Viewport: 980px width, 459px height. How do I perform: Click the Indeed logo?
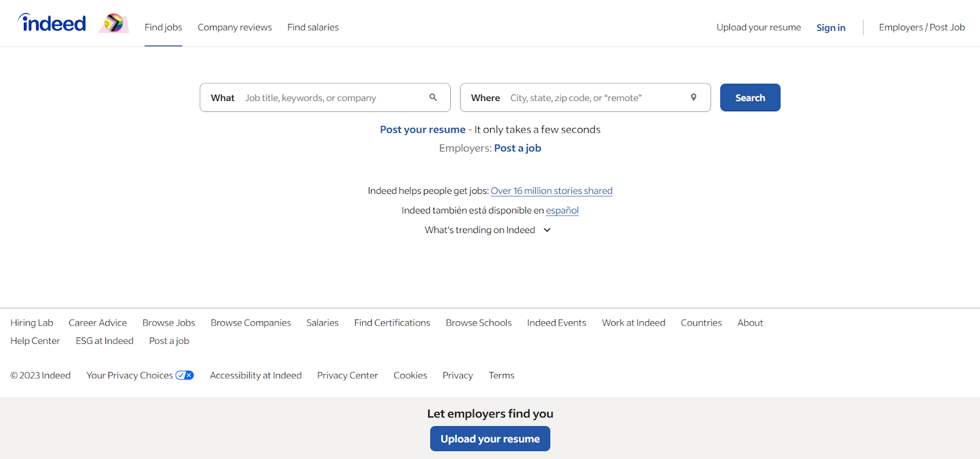pos(52,23)
